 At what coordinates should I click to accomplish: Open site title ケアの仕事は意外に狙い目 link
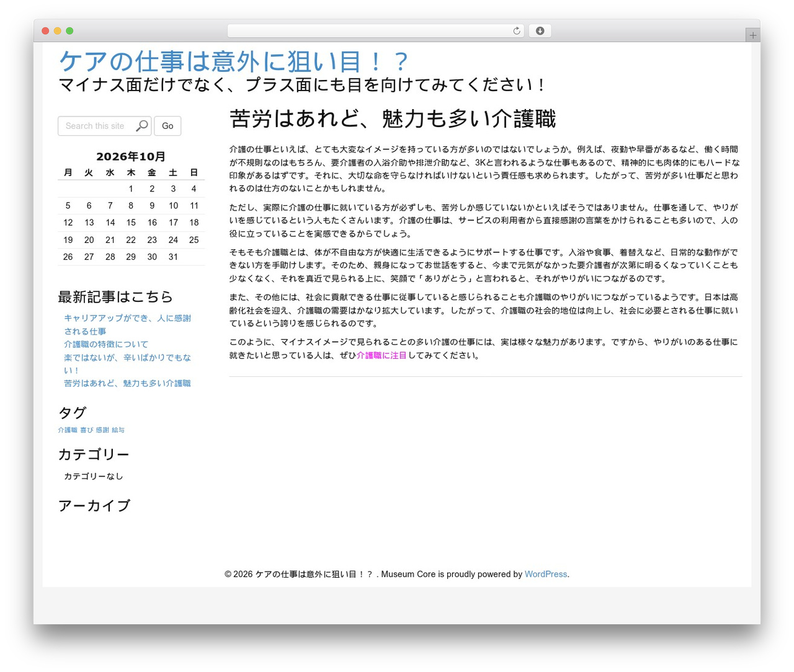234,61
